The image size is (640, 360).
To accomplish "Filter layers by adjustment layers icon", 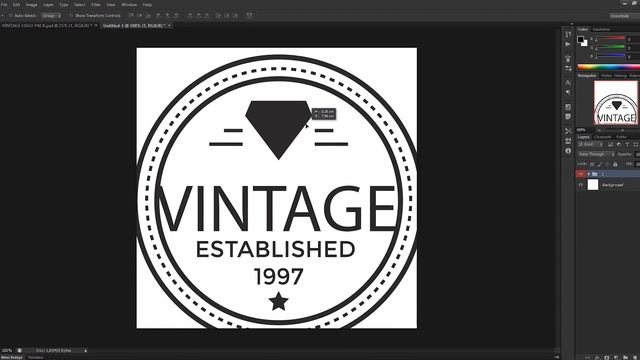I will pyautogui.click(x=619, y=144).
